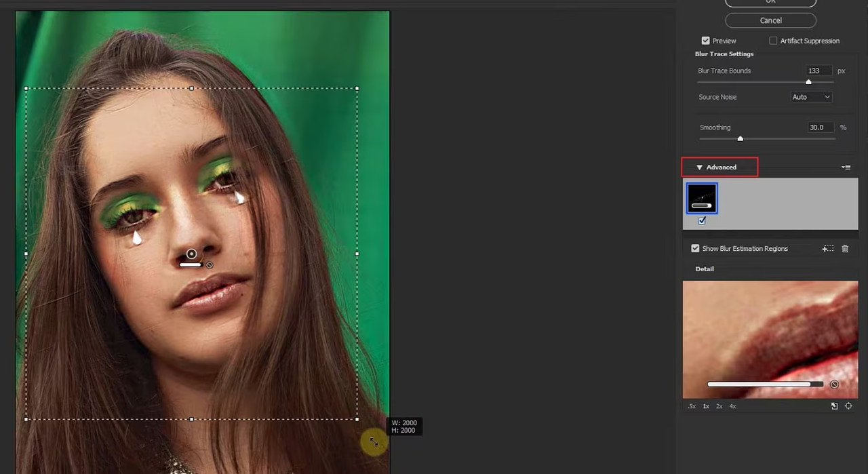
Task: Add a new blur estimation region
Action: (x=828, y=248)
